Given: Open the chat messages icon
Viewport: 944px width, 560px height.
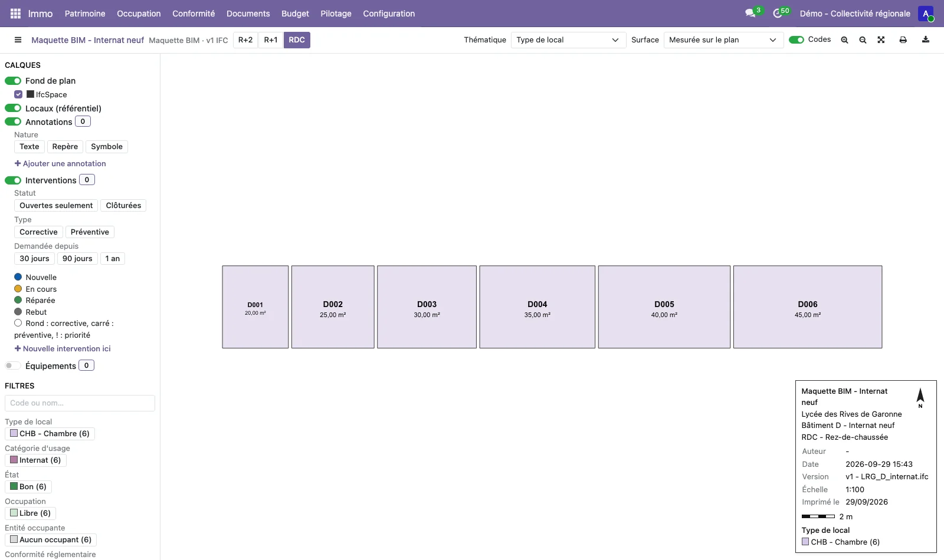Looking at the screenshot, I should pos(750,13).
